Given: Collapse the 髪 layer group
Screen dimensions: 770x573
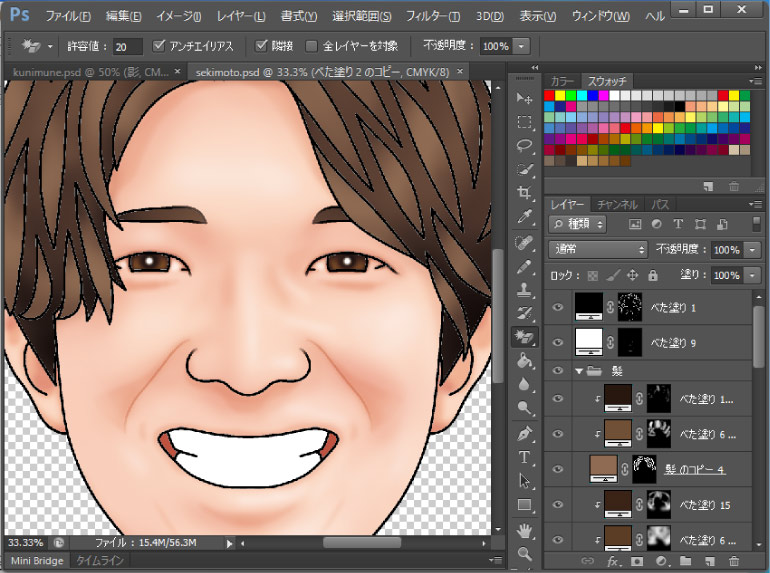Looking at the screenshot, I should (579, 371).
